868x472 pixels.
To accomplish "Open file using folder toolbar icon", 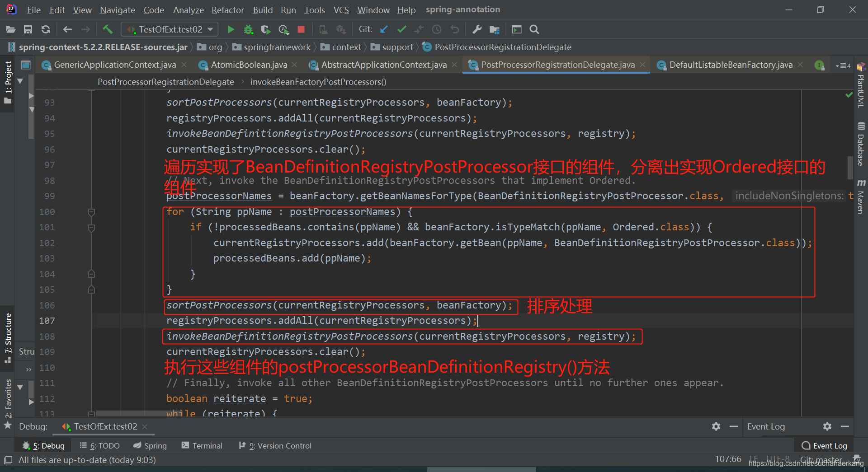I will 11,29.
